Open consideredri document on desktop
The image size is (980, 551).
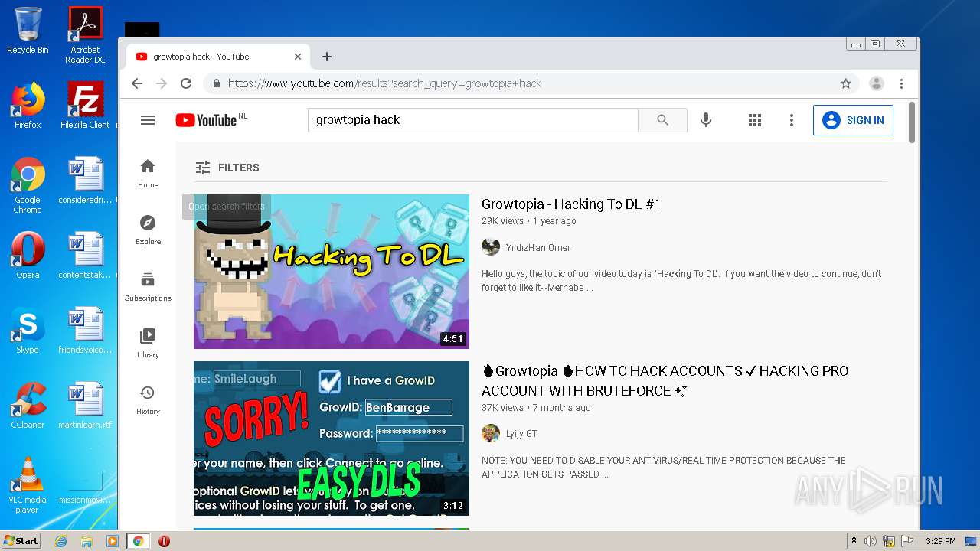coord(85,181)
